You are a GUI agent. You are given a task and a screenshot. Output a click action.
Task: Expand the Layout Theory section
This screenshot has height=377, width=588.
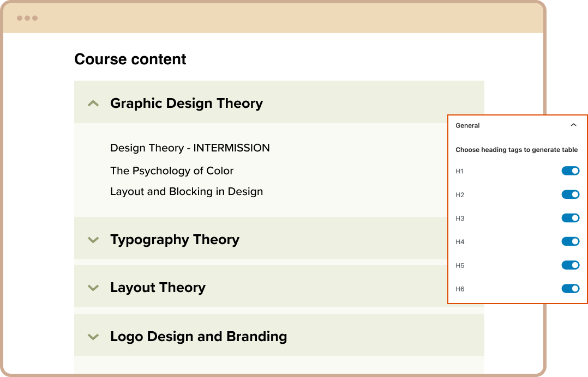158,287
